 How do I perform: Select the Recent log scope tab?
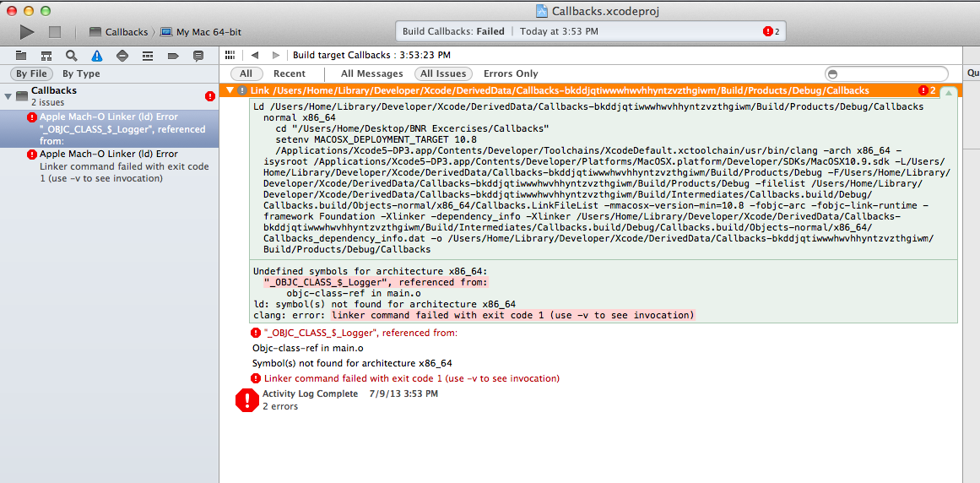click(290, 74)
